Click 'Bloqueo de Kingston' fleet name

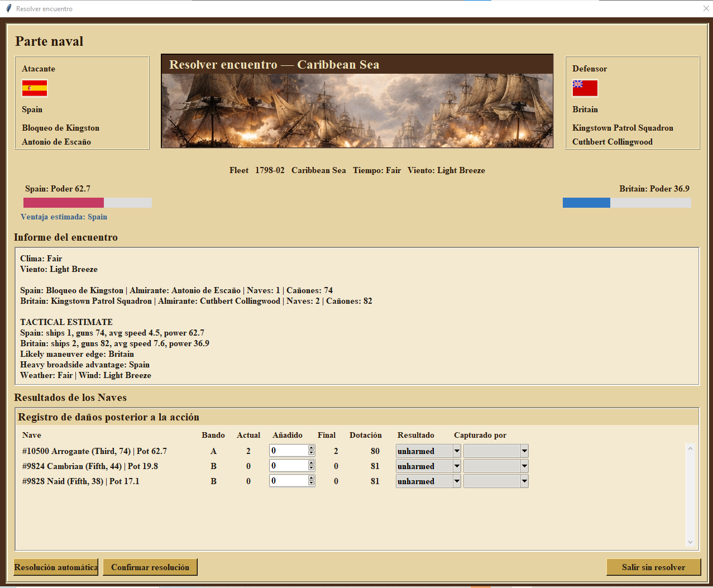click(61, 128)
